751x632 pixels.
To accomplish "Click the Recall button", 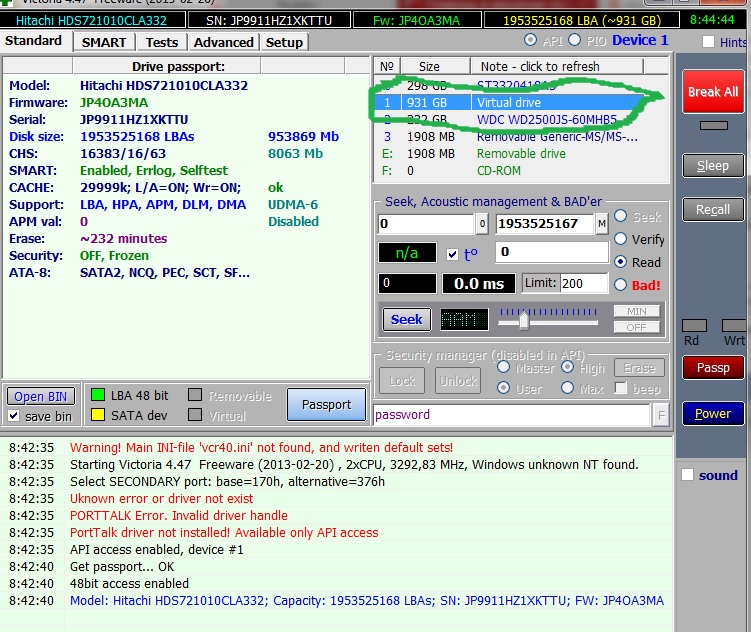I will click(x=713, y=210).
